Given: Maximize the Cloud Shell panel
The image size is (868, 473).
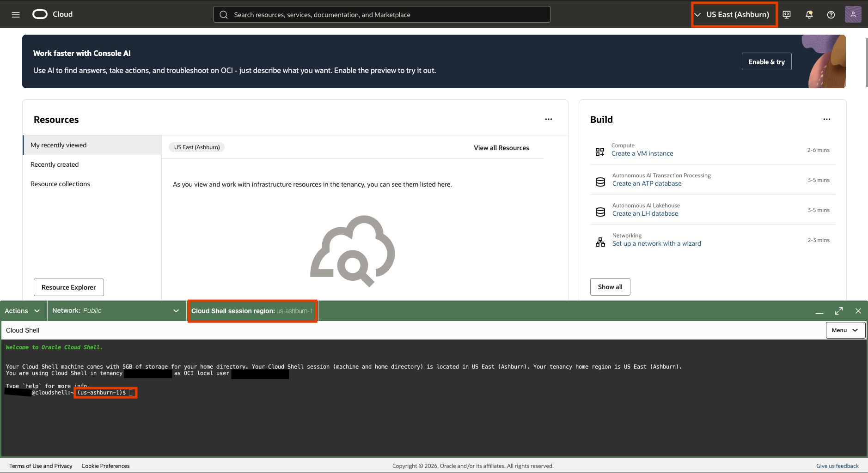Looking at the screenshot, I should 839,311.
